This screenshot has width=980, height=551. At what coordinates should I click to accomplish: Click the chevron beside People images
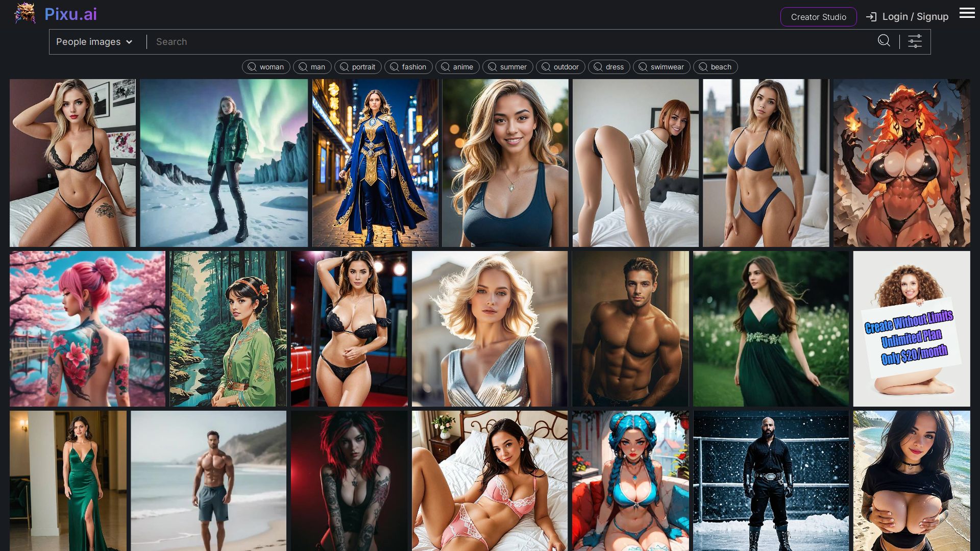click(x=129, y=42)
